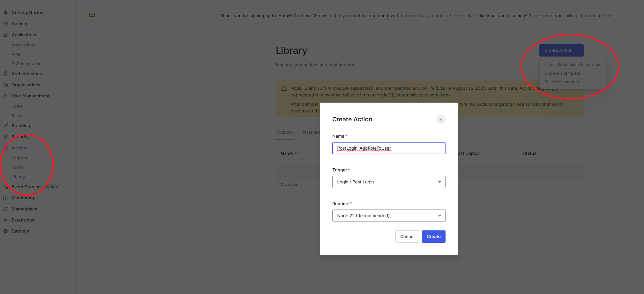
Task: Switch to the Installed tab
Action: tap(311, 132)
